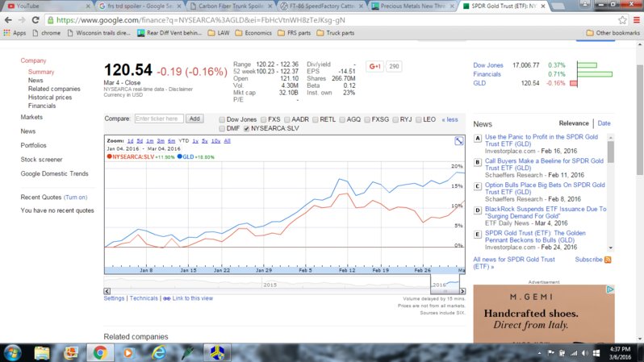Click the volume icon in system tray
Screen dimensions: 644x362
(x=585, y=353)
